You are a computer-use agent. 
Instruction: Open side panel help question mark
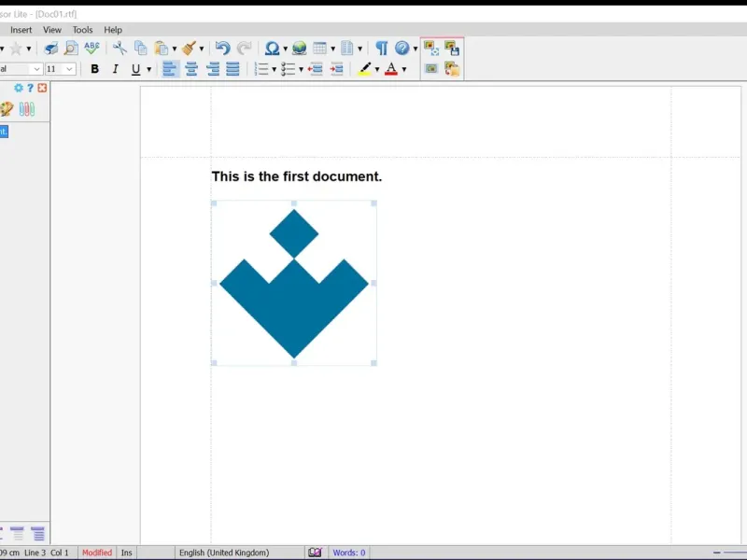click(x=30, y=88)
